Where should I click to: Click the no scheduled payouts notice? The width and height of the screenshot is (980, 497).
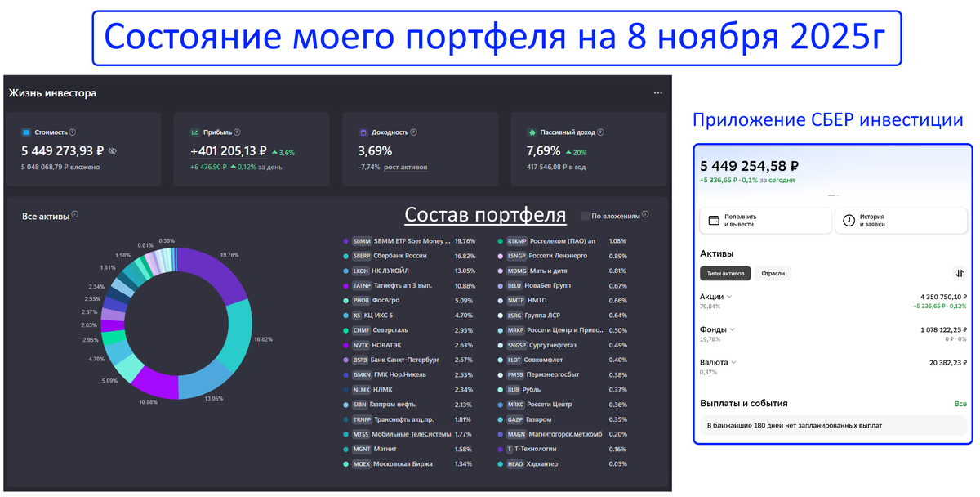pyautogui.click(x=833, y=425)
